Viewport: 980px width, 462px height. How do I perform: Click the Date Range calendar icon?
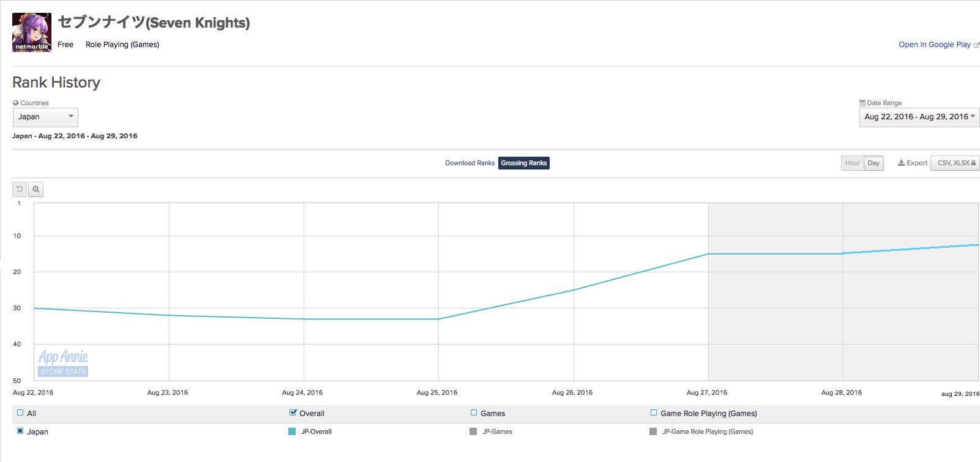pos(862,103)
